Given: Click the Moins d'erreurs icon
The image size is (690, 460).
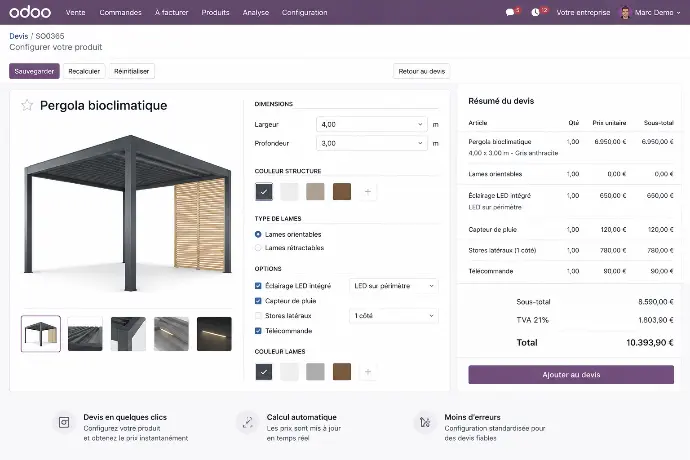Looking at the screenshot, I should click(x=425, y=423).
